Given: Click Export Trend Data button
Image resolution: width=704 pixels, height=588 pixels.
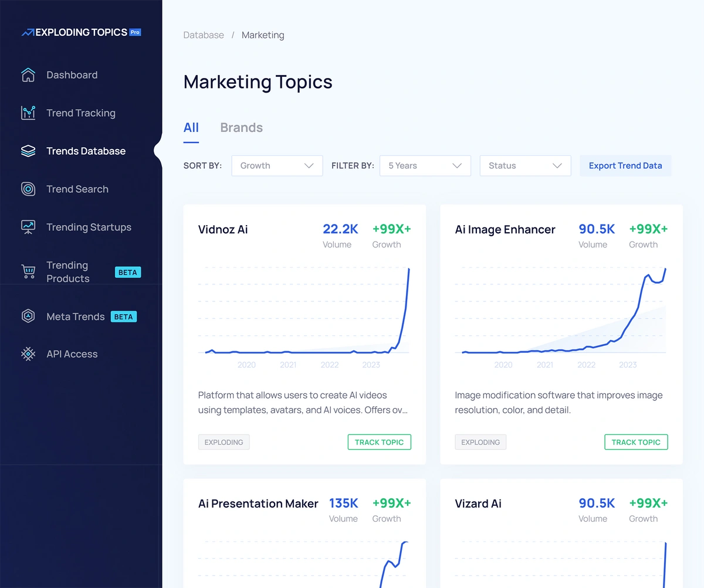Looking at the screenshot, I should [x=625, y=166].
